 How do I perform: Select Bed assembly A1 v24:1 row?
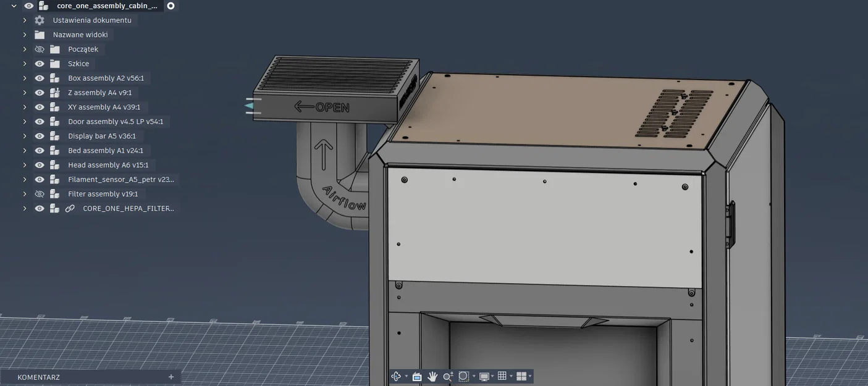(106, 151)
